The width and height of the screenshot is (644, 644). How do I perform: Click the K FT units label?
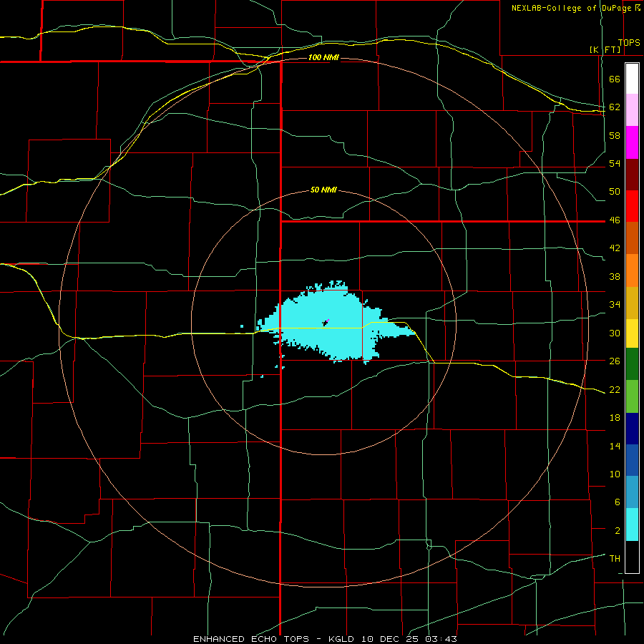pos(605,49)
